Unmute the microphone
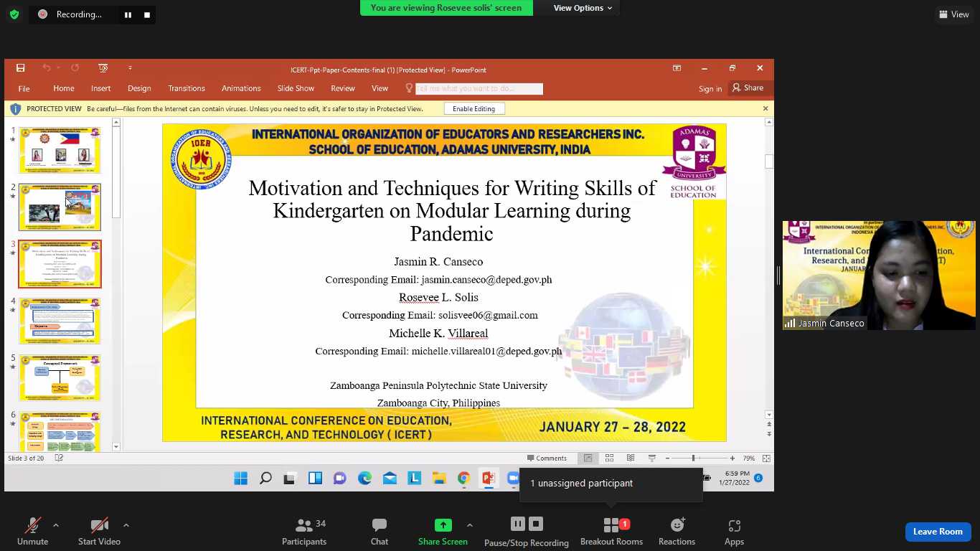 (x=32, y=532)
